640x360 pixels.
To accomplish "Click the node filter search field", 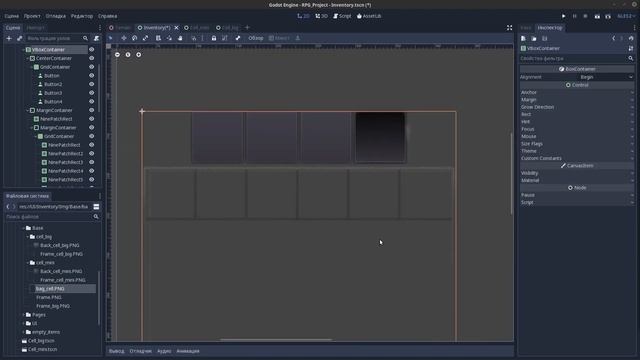I will [57, 38].
